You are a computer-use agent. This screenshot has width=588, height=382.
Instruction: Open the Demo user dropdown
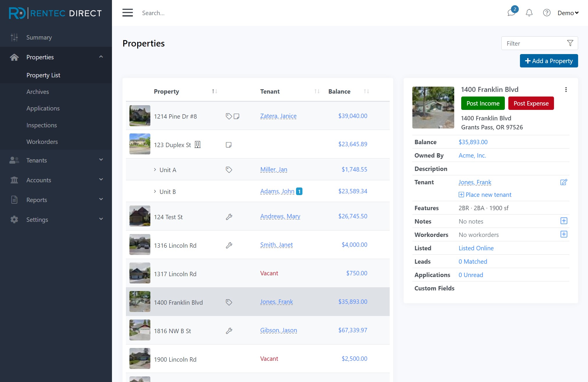click(568, 13)
